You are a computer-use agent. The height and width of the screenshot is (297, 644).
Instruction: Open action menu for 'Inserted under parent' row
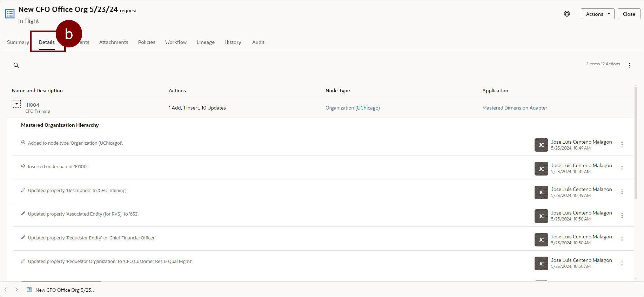(x=622, y=168)
